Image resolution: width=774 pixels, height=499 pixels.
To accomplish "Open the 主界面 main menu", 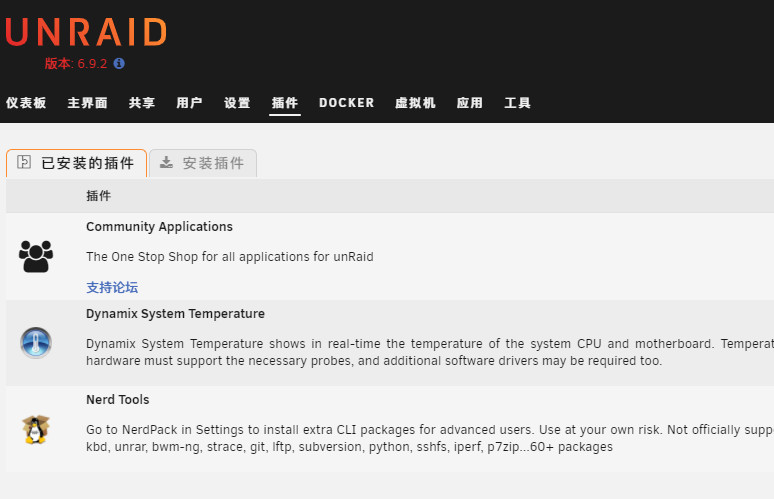I will pyautogui.click(x=87, y=103).
